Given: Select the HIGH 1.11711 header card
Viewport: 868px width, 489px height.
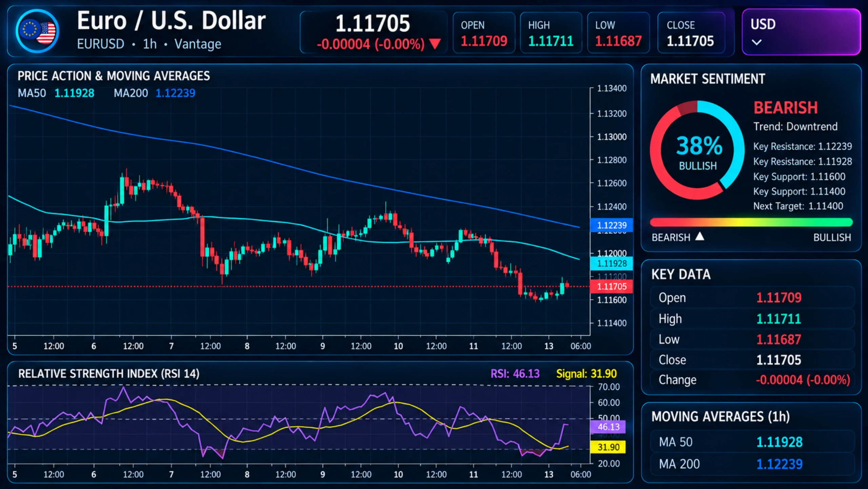Looking at the screenshot, I should [x=551, y=33].
